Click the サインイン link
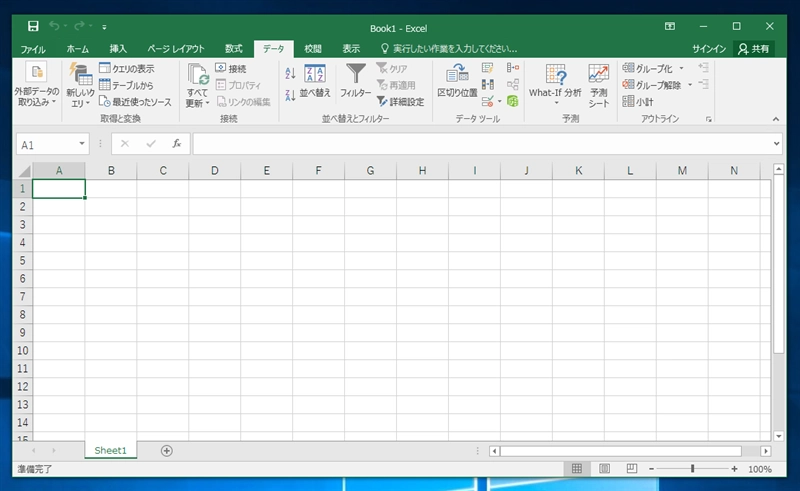Viewport: 800px width, 491px height. pos(709,49)
